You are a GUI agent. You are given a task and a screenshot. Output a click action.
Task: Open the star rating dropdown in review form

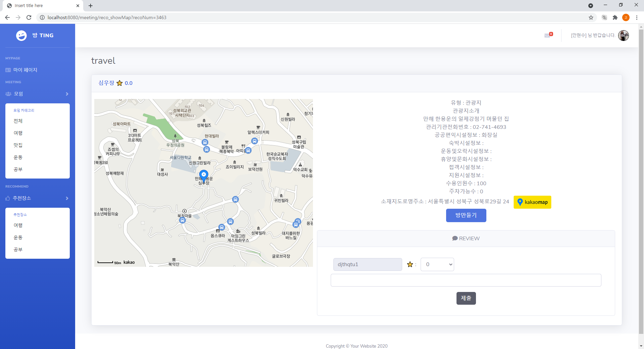[437, 264]
